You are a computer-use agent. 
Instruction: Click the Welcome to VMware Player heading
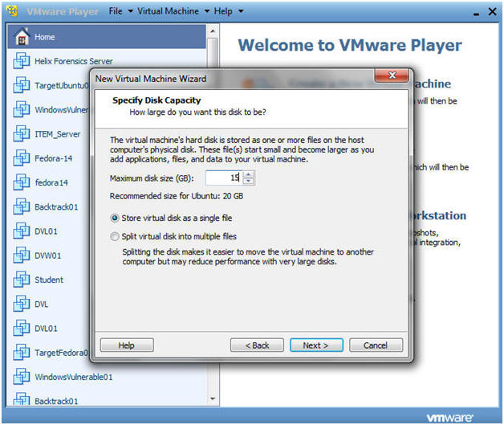pyautogui.click(x=350, y=45)
